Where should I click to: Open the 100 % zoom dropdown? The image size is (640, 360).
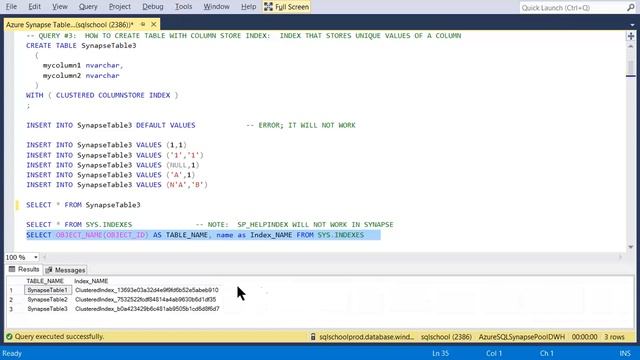click(x=36, y=257)
